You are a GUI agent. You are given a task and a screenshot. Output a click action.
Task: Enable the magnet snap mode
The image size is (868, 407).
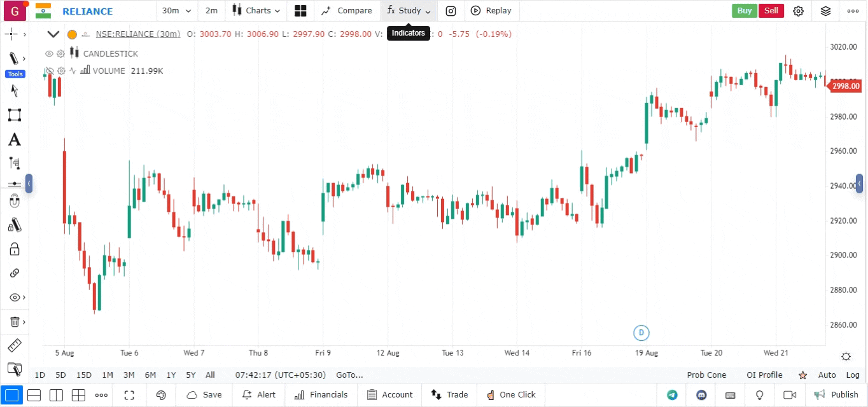tap(14, 202)
